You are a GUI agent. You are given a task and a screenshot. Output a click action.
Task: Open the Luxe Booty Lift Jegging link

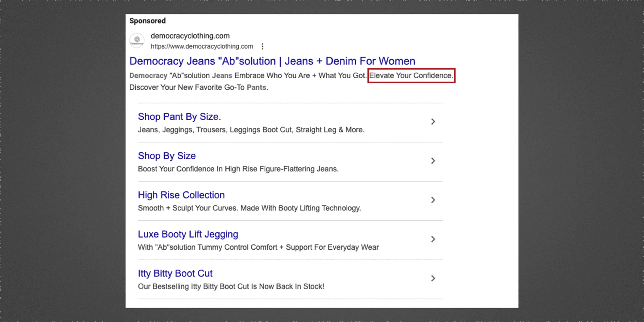click(188, 234)
